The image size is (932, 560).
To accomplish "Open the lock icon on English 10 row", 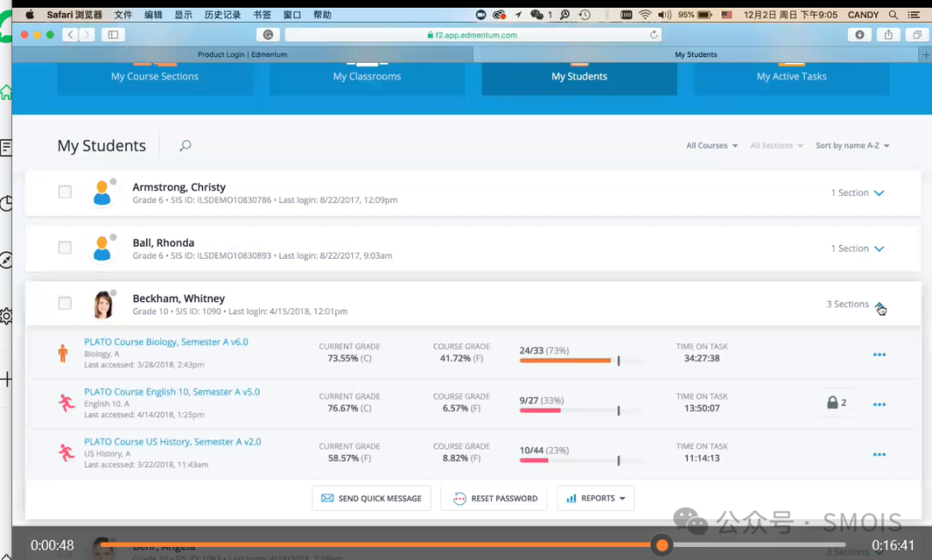I will [835, 403].
